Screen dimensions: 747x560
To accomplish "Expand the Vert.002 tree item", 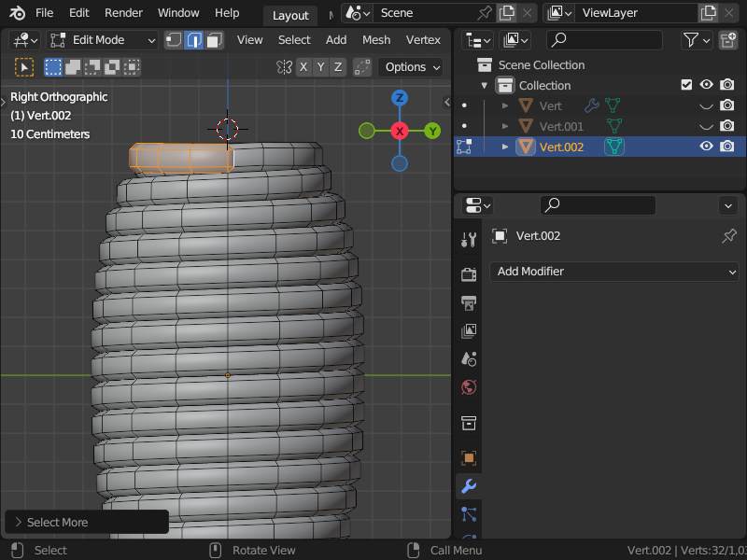I will click(x=505, y=147).
